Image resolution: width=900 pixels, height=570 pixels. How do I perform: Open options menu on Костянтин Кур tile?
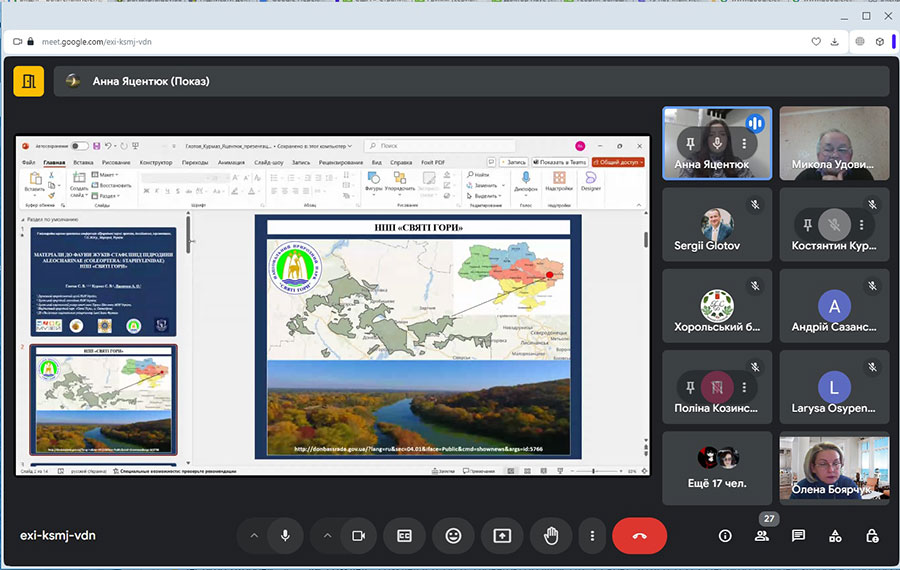coord(861,225)
